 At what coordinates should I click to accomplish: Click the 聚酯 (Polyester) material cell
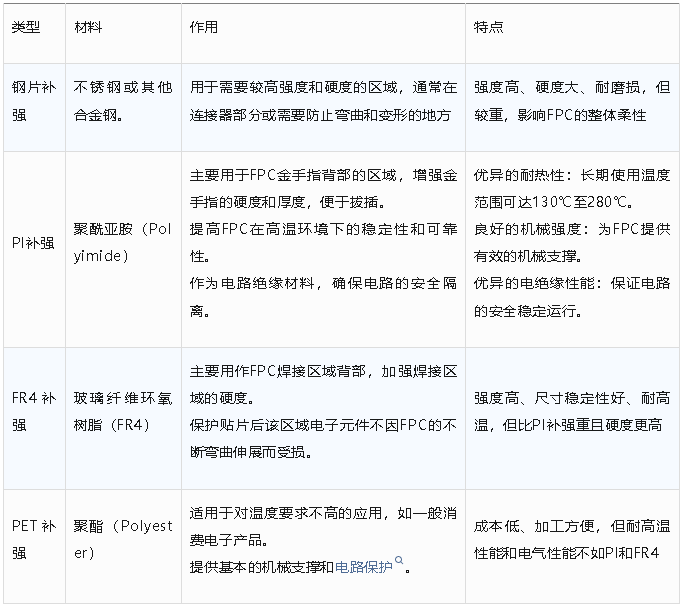(122, 539)
